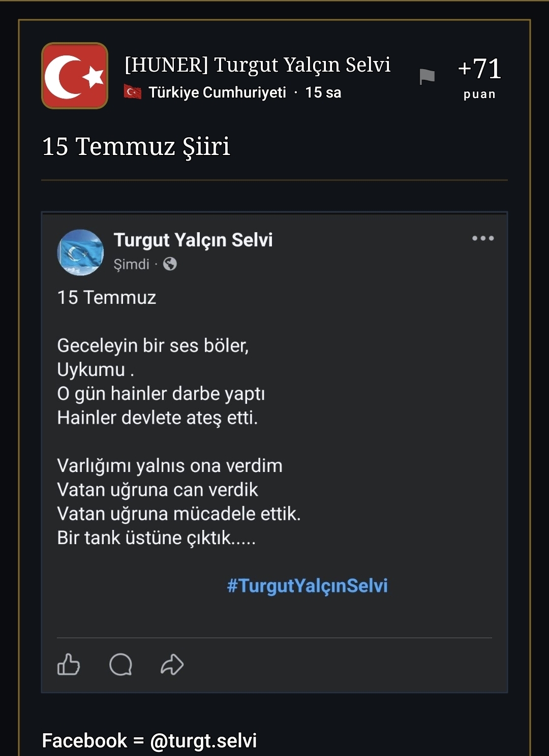Open Turgut Yalçın Selvi's round profile picture
Screen dimensions: 549x756
80,253
